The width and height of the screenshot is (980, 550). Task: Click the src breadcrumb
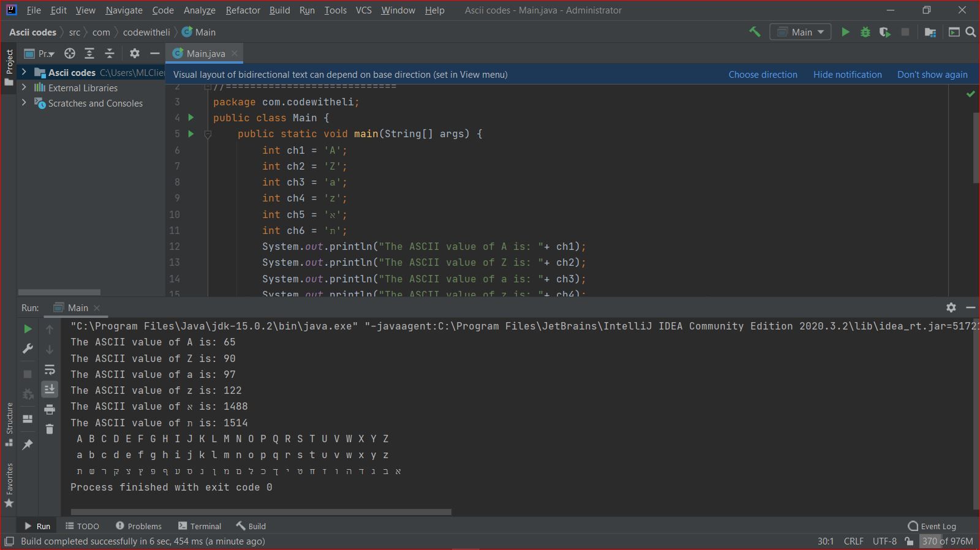[x=74, y=32]
